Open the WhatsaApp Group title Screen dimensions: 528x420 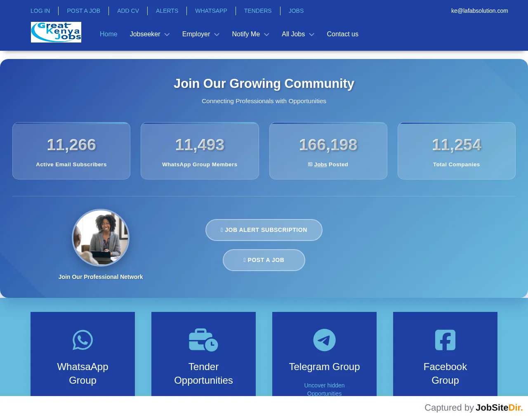point(82,373)
